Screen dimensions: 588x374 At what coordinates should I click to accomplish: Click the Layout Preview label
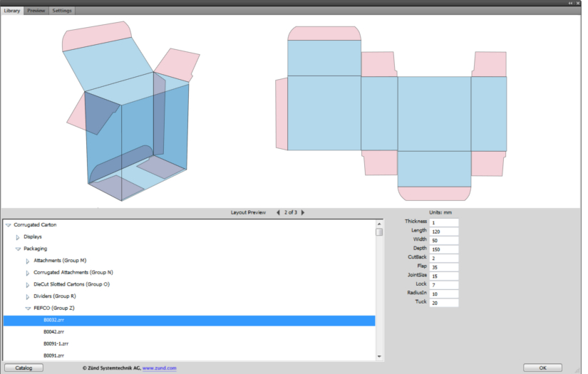click(248, 212)
